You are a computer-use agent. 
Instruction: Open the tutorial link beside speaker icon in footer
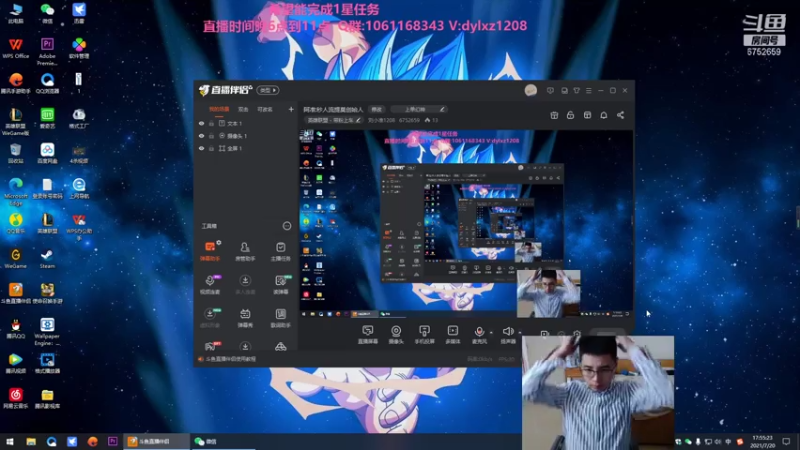(230, 359)
